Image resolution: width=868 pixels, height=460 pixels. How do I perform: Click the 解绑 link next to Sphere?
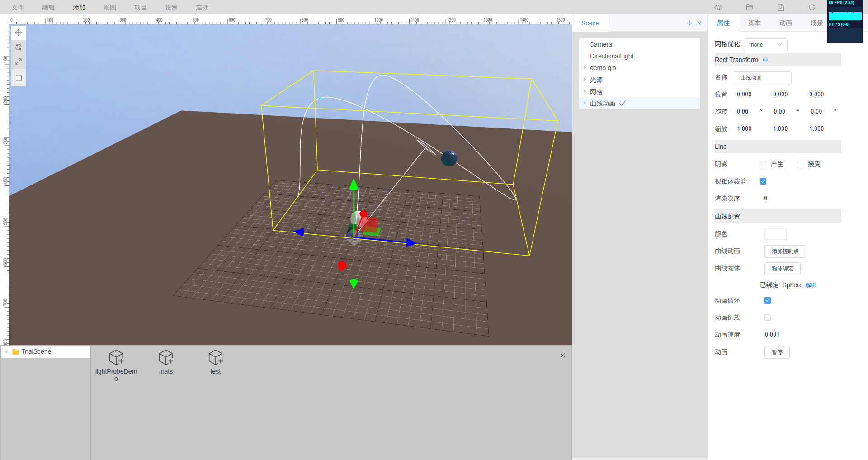(811, 285)
